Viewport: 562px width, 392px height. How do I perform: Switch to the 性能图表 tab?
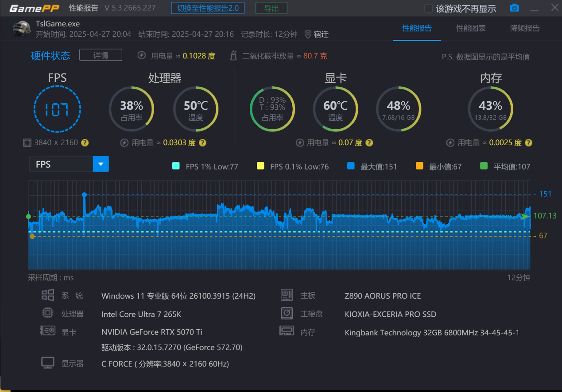471,28
